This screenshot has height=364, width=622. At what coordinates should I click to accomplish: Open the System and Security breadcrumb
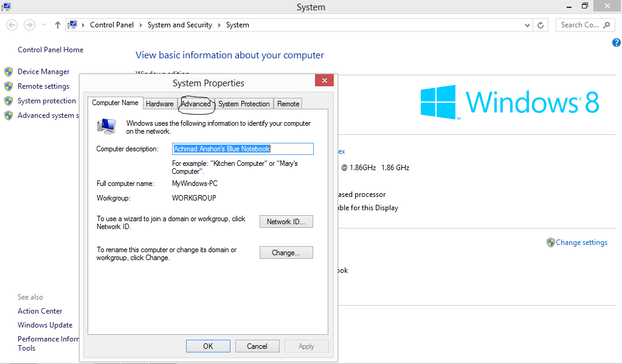point(180,24)
